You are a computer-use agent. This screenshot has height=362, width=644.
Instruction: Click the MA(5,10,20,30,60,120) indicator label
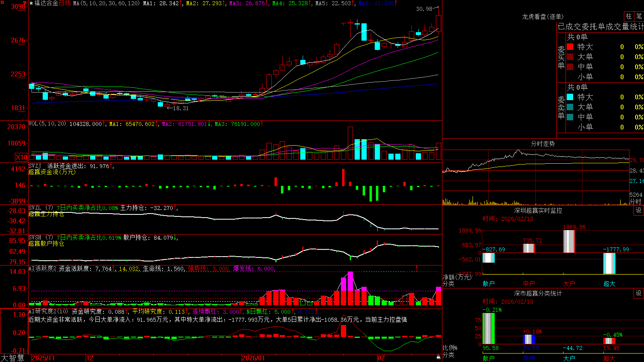(x=106, y=3)
